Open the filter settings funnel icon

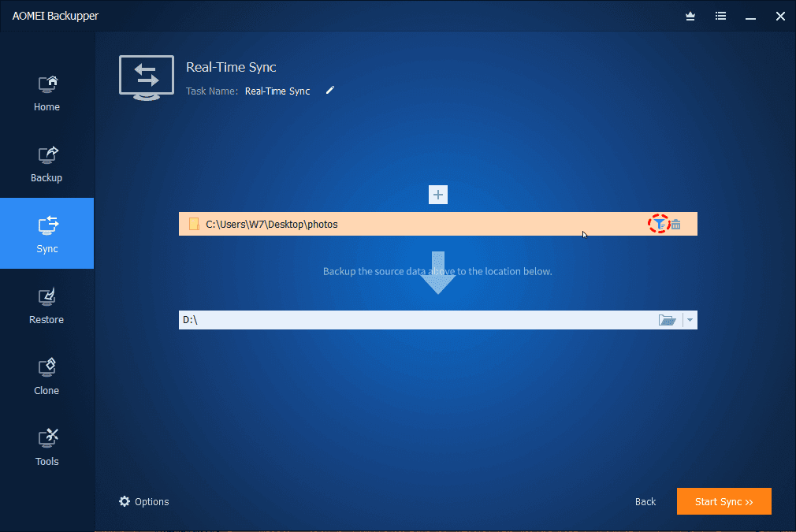659,224
